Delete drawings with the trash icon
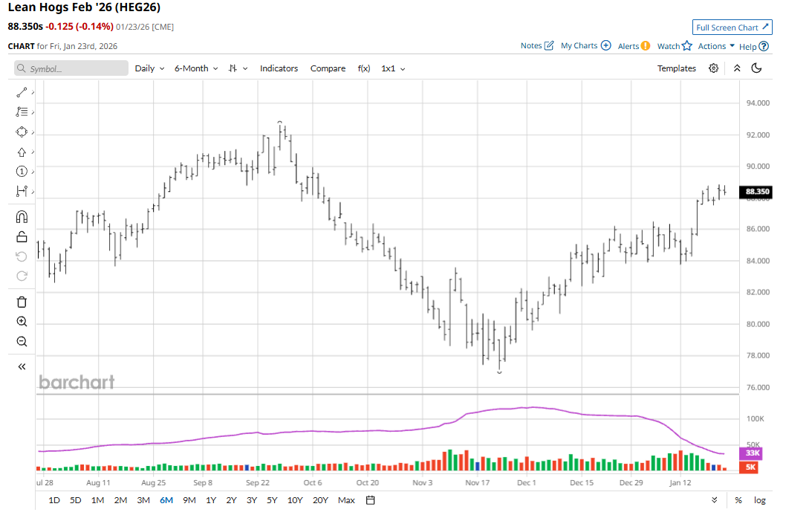 (x=22, y=302)
